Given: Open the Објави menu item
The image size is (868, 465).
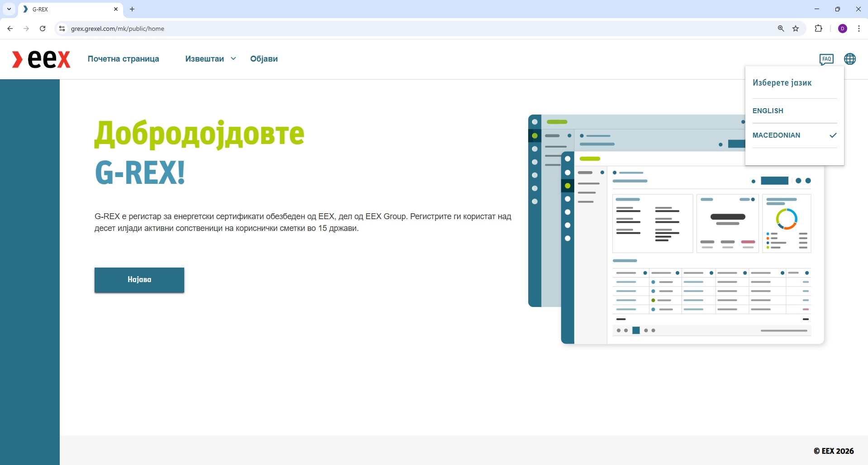Looking at the screenshot, I should point(264,59).
